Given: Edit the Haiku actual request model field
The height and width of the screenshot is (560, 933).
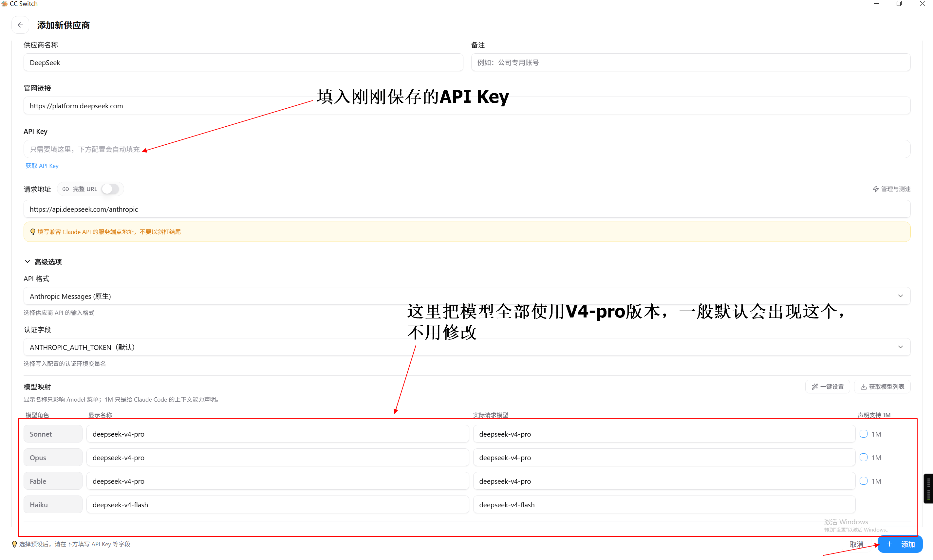Looking at the screenshot, I should [664, 505].
